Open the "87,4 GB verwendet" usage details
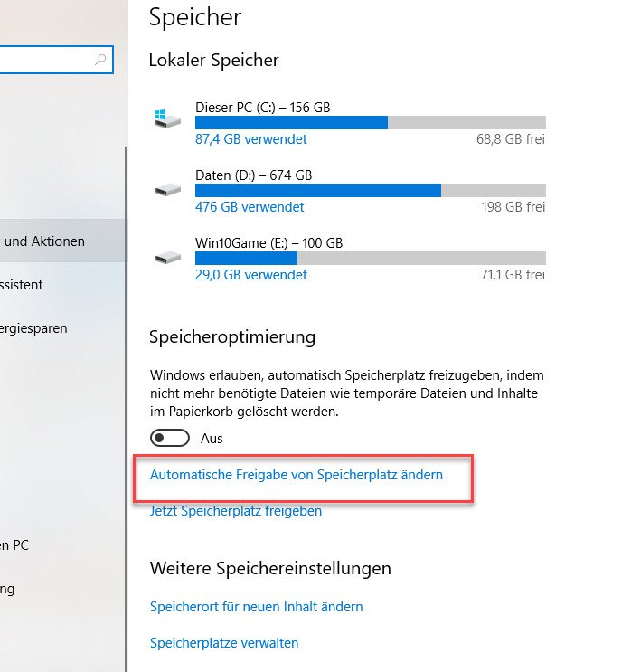 pyautogui.click(x=251, y=139)
